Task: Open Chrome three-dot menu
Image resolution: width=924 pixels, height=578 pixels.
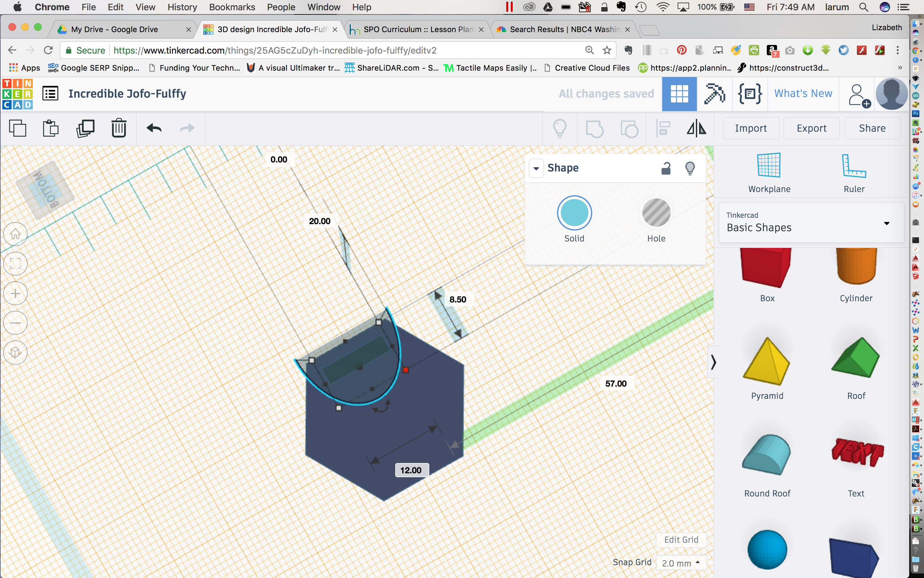Action: (x=898, y=50)
